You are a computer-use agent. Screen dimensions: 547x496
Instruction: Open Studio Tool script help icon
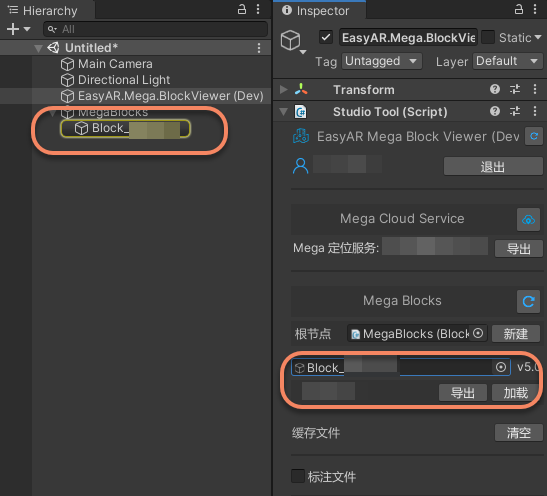click(495, 111)
